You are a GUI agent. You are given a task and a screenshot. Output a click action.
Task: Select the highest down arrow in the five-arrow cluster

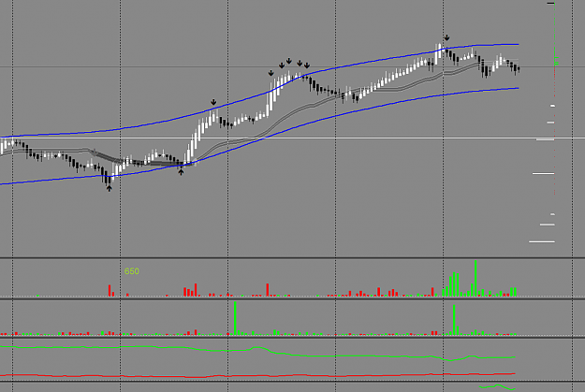(289, 61)
